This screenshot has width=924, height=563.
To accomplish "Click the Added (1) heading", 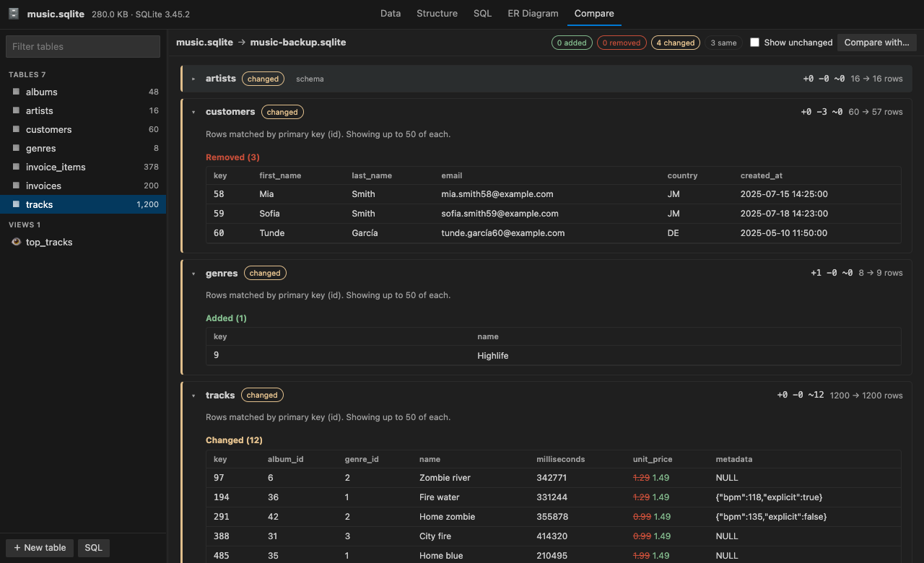I will (226, 318).
